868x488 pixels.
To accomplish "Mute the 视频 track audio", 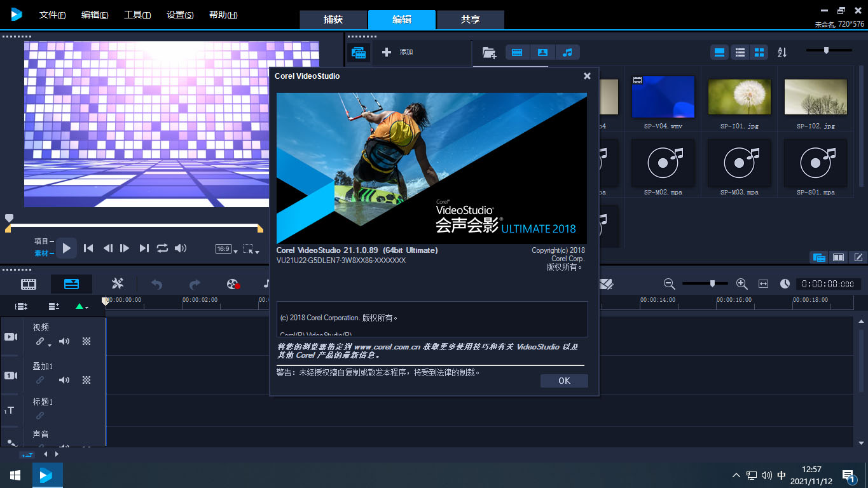I will pyautogui.click(x=64, y=341).
